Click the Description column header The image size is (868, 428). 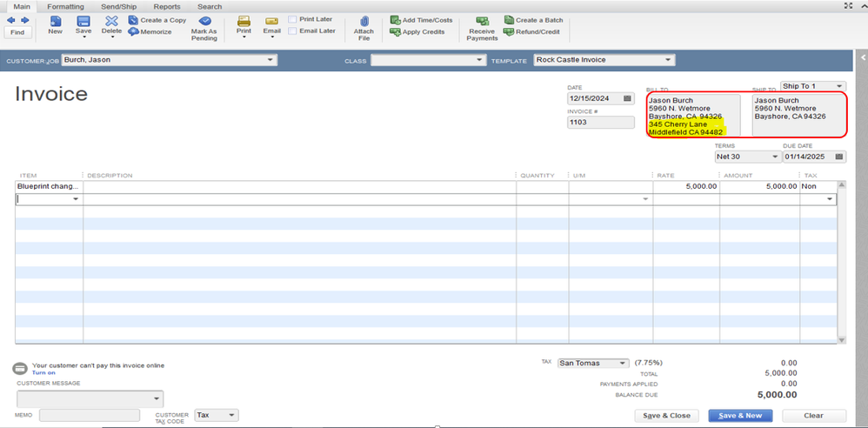tap(110, 176)
